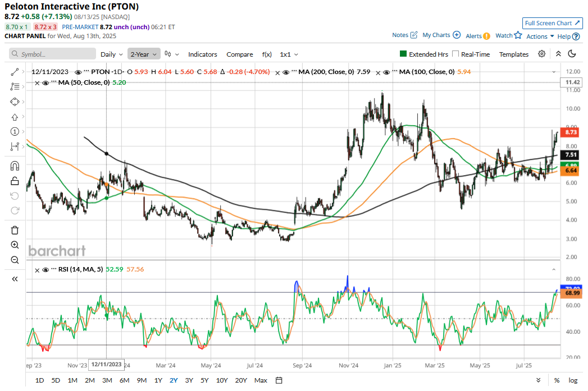Screen dimensions: 588x391
Task: Open the Daily frequency dropdown
Action: [x=111, y=54]
